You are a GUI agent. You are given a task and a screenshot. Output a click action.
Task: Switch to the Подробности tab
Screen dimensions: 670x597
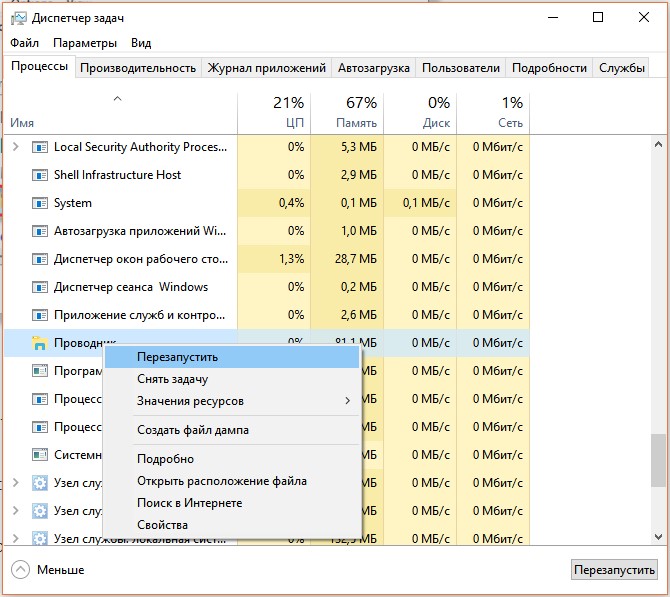[549, 68]
